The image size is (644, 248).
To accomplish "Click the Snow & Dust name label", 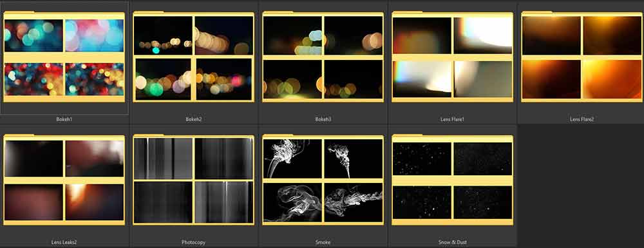I will 452,242.
